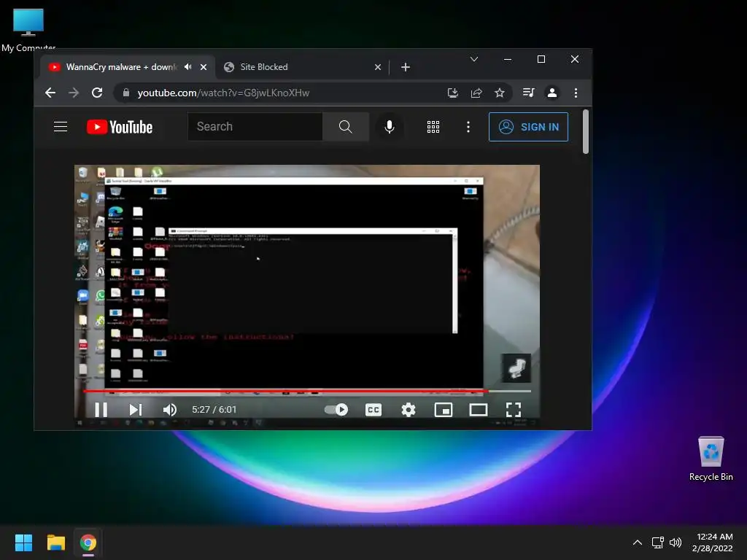This screenshot has width=747, height=560.
Task: Pause the YouTube video
Action: [x=101, y=410]
